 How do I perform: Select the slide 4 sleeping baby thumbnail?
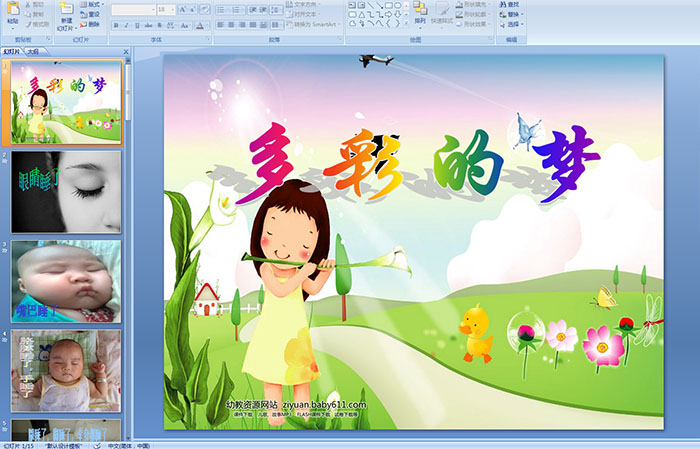click(x=66, y=371)
